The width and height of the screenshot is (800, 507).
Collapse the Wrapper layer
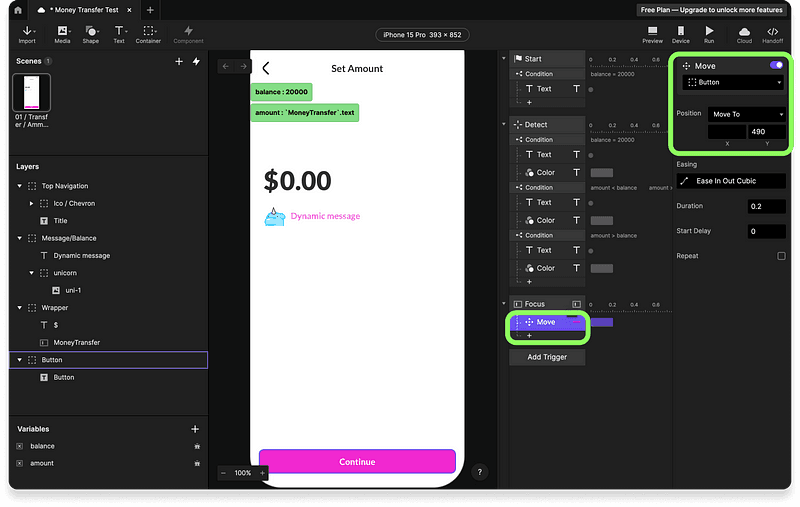click(20, 308)
